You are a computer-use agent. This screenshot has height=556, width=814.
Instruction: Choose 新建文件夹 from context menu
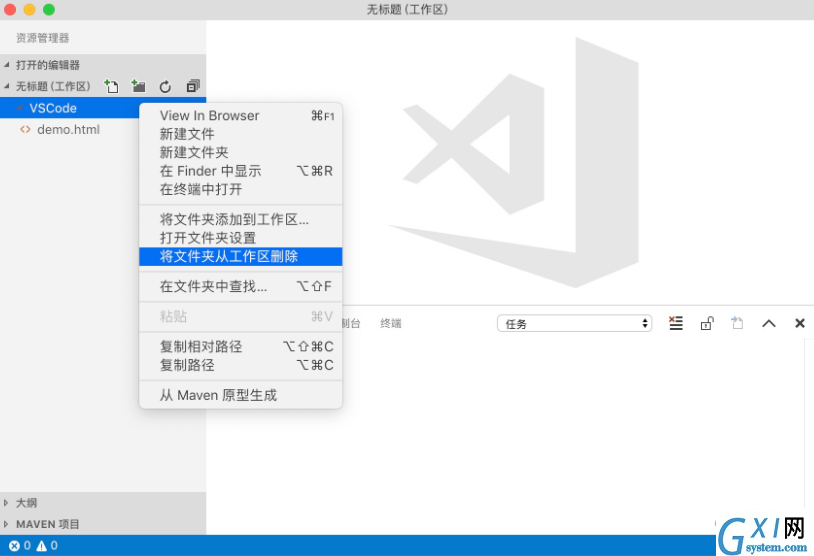[240, 152]
